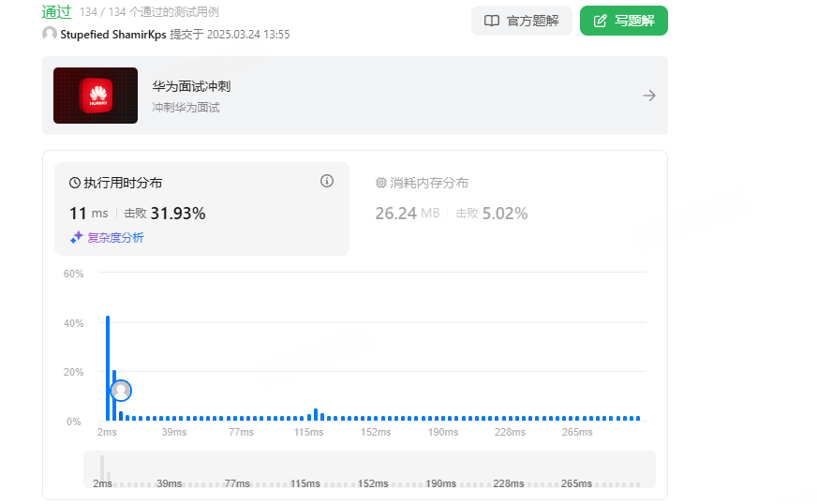Click the 11 ms runtime value
817x504 pixels.
click(x=89, y=214)
